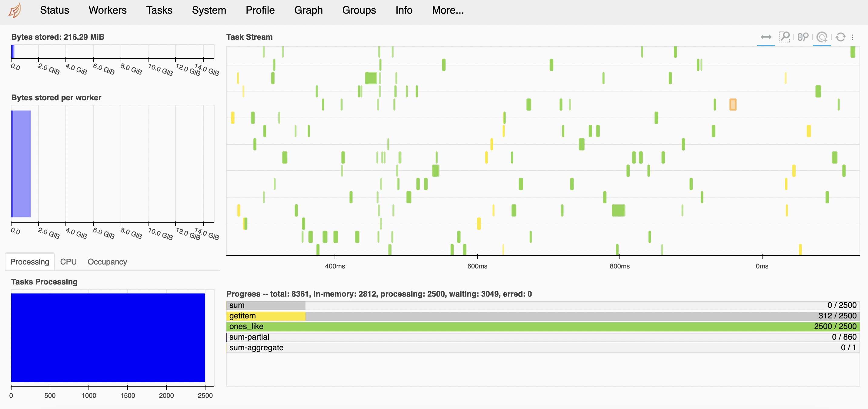Screen dimensions: 868x409
Task: Navigate to the Graph page
Action: click(308, 10)
